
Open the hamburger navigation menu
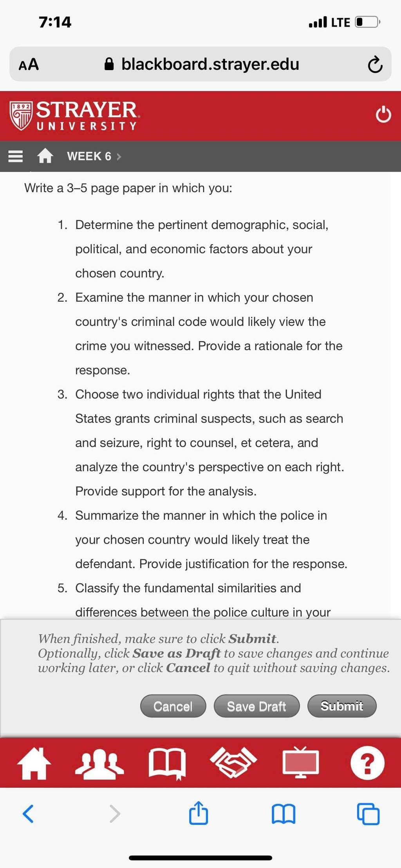(x=16, y=156)
